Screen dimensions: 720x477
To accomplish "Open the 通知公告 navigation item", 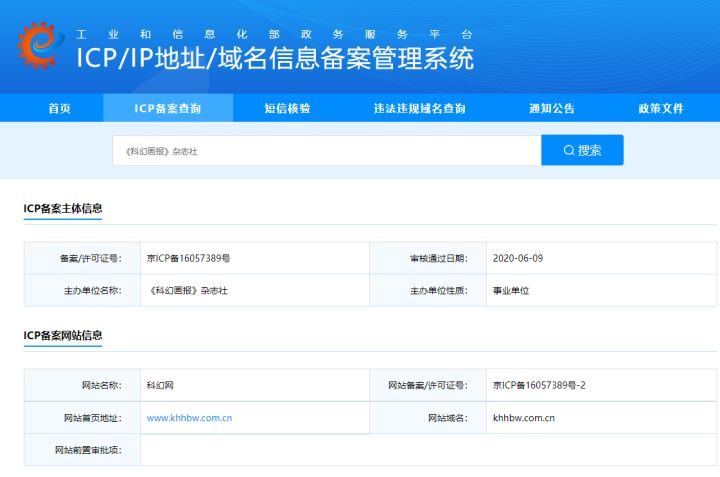I will coord(552,108).
